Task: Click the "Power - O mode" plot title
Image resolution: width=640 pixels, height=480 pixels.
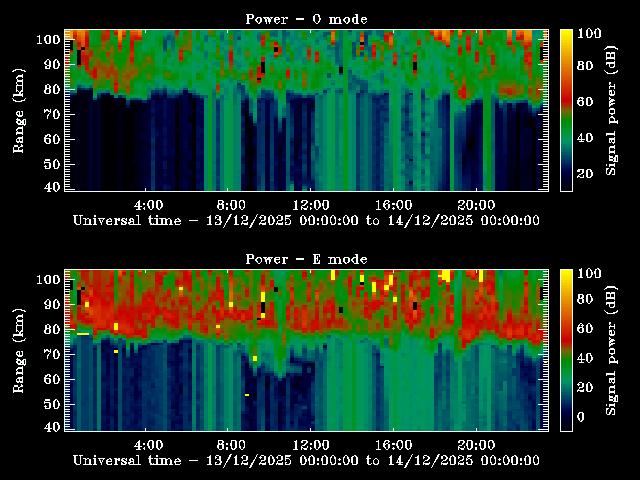Action: (306, 18)
